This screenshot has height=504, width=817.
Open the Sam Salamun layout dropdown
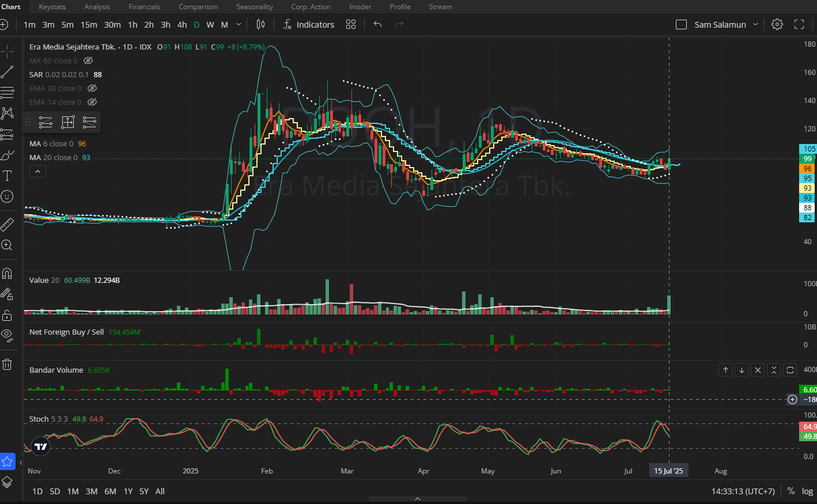(755, 24)
